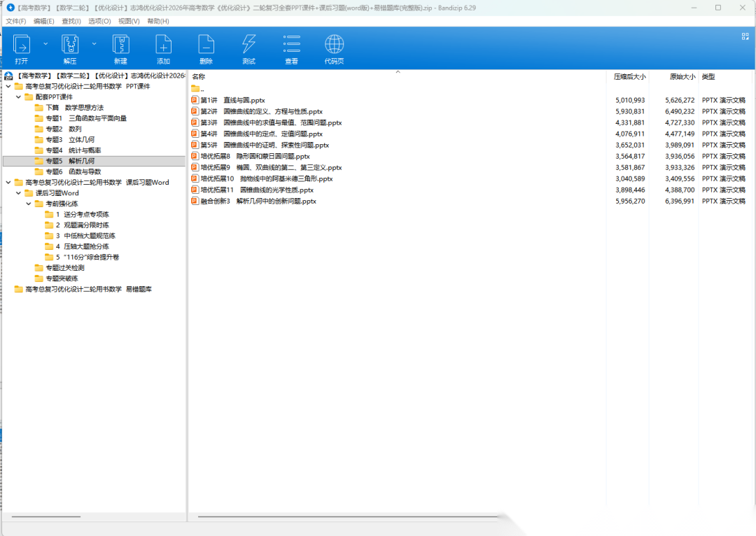
Task: Click the 代码页 (Code page) globe icon
Action: point(334,45)
